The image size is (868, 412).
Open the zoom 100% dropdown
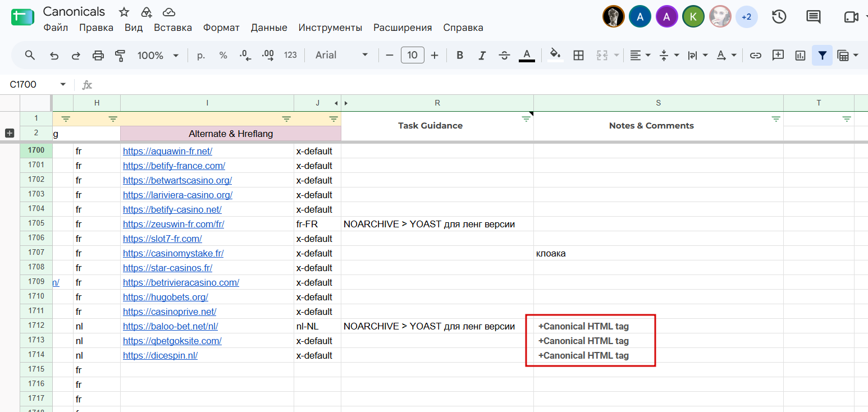click(x=158, y=55)
